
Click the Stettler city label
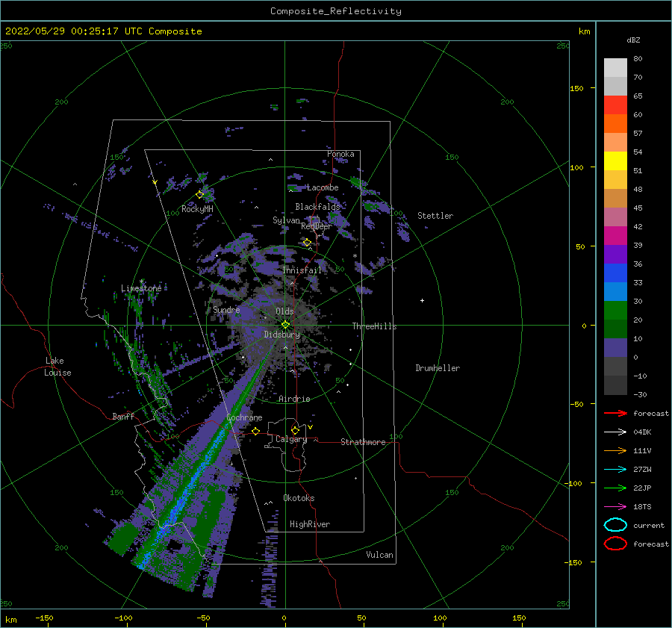[435, 216]
